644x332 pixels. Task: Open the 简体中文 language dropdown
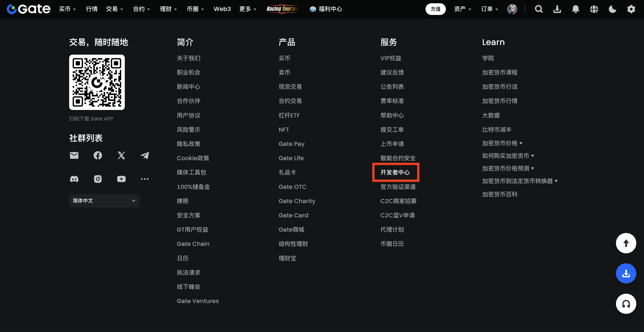click(x=104, y=201)
